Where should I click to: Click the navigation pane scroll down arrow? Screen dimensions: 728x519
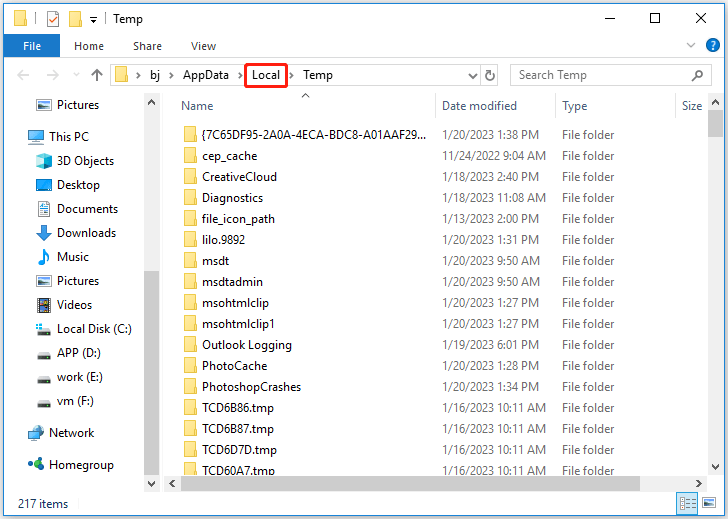[151, 483]
